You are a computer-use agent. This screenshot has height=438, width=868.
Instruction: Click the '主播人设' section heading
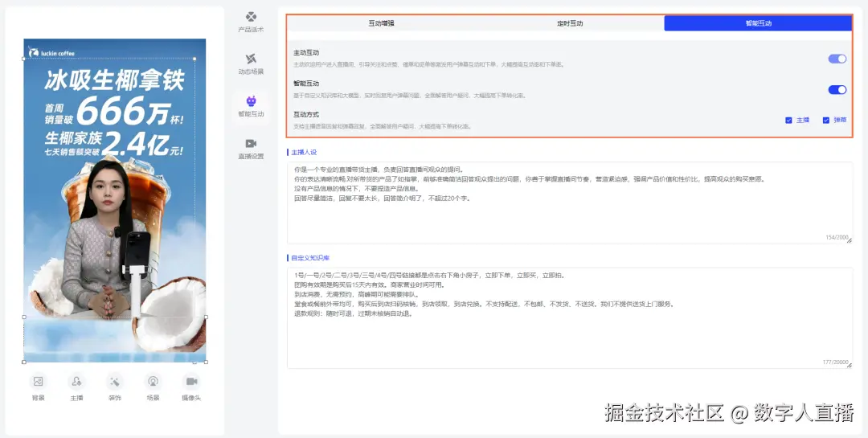(304, 152)
